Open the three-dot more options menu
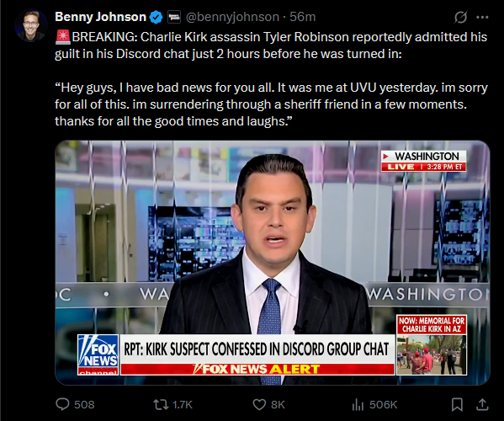The height and width of the screenshot is (421, 504). 482,18
